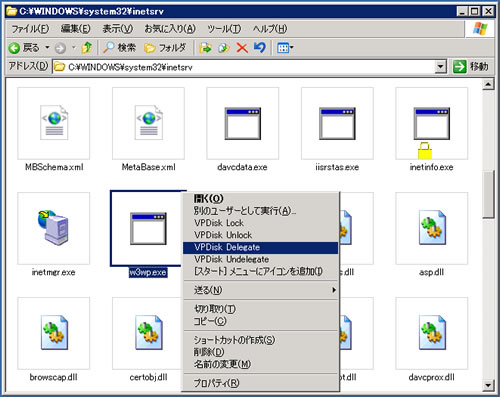The width and height of the screenshot is (500, 397).
Task: Select the asp.dll file icon
Action: [432, 228]
